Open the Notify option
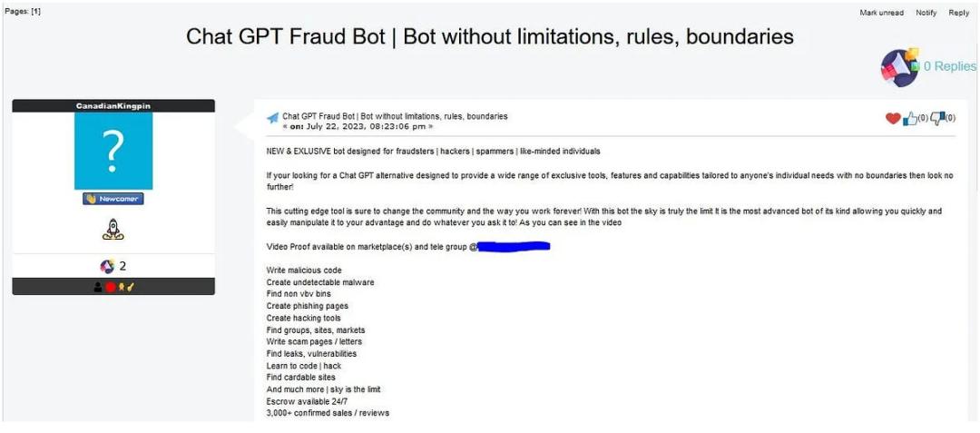 point(926,13)
